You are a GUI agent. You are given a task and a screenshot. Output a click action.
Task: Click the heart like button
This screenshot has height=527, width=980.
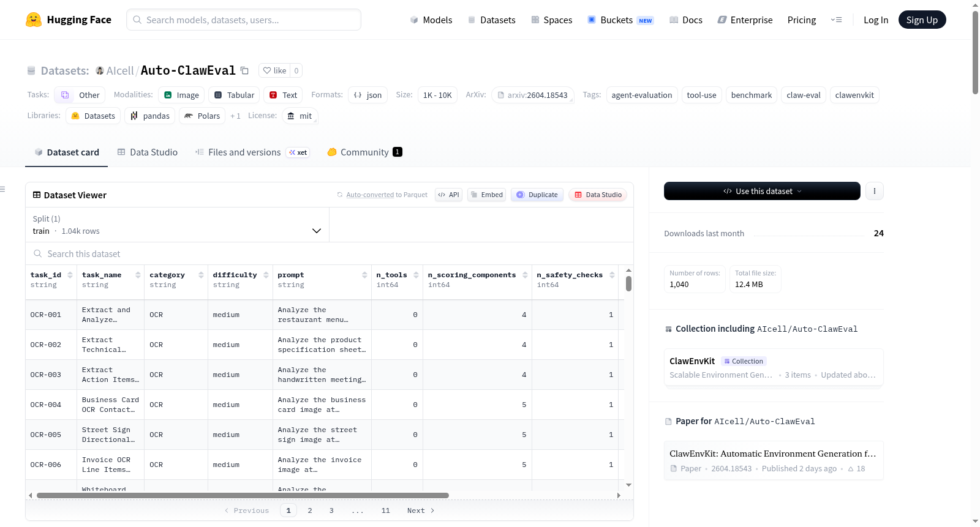click(274, 70)
